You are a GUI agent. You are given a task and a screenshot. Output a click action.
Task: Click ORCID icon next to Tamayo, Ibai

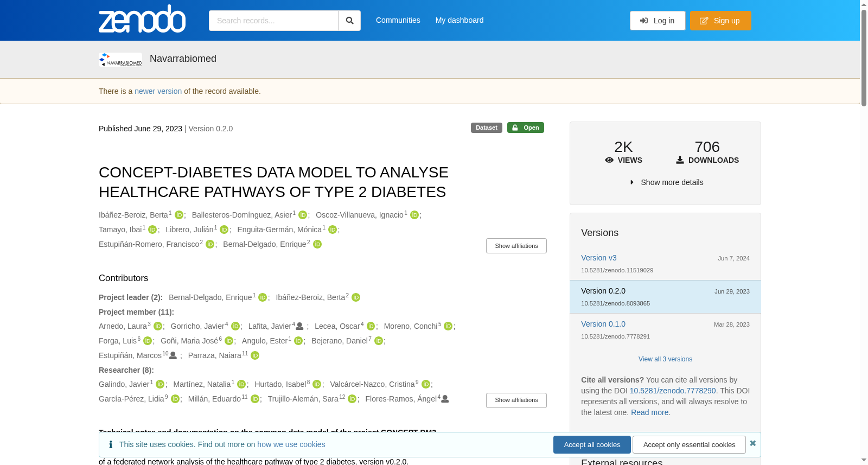[152, 230]
